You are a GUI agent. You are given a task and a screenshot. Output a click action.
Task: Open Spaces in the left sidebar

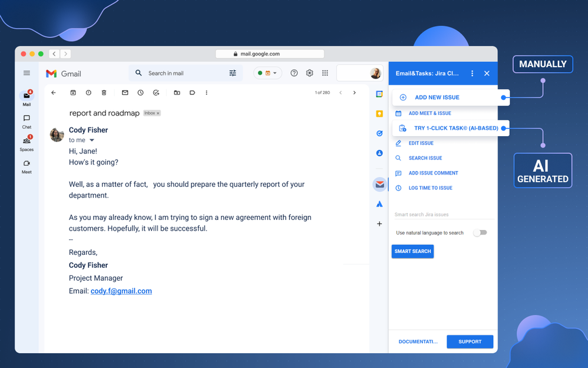pyautogui.click(x=27, y=144)
